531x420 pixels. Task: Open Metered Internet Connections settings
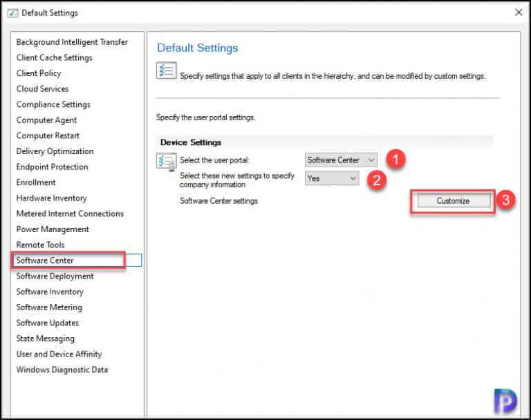click(70, 213)
